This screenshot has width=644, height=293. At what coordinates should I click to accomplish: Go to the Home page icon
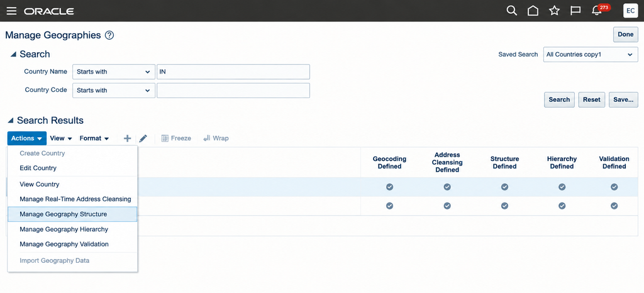point(533,11)
